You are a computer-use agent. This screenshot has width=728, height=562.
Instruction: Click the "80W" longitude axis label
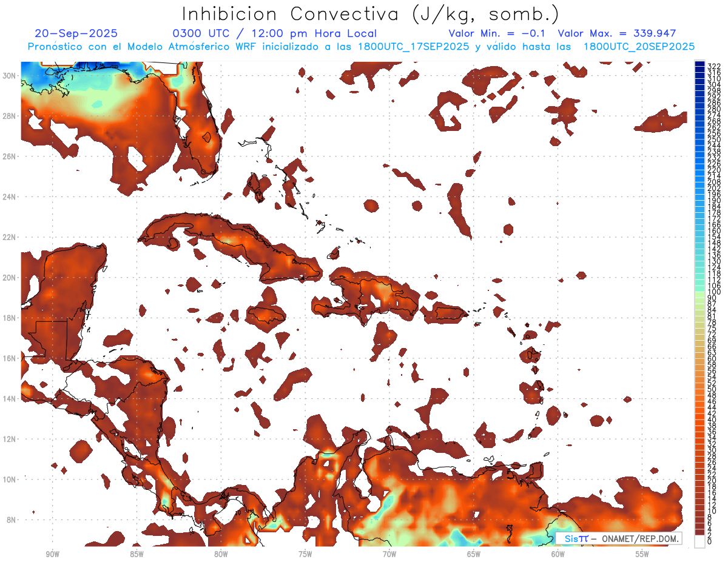(x=221, y=554)
